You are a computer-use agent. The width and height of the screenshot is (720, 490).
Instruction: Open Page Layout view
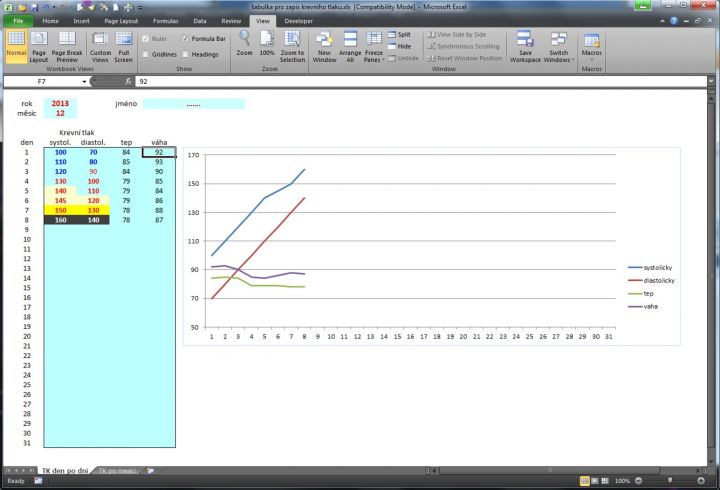click(39, 46)
